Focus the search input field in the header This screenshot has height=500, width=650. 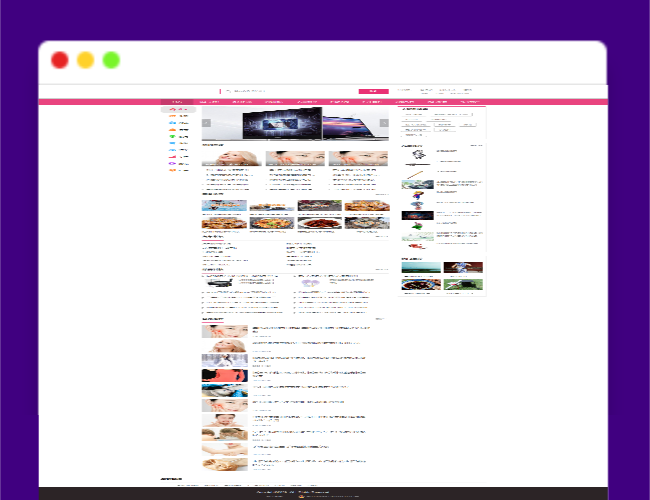(288, 91)
